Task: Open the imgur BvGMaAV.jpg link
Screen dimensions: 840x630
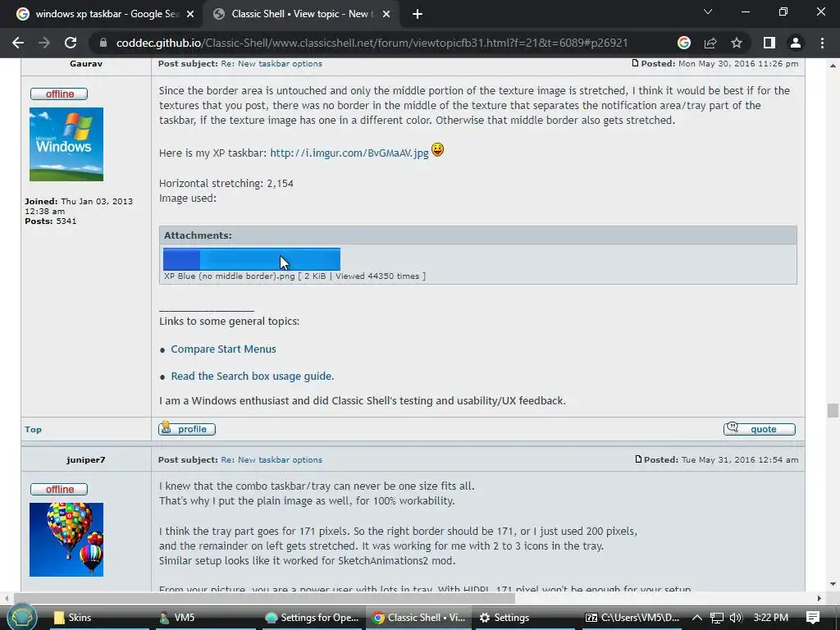Action: [349, 153]
